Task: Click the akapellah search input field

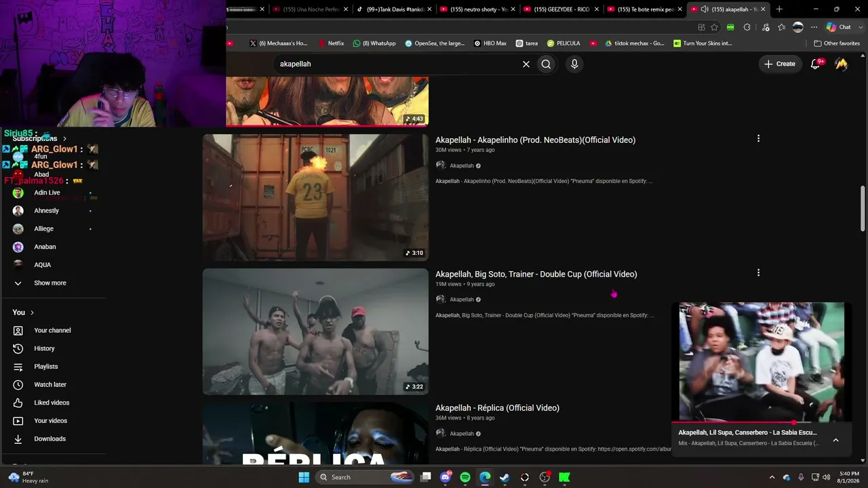Action: (x=397, y=64)
